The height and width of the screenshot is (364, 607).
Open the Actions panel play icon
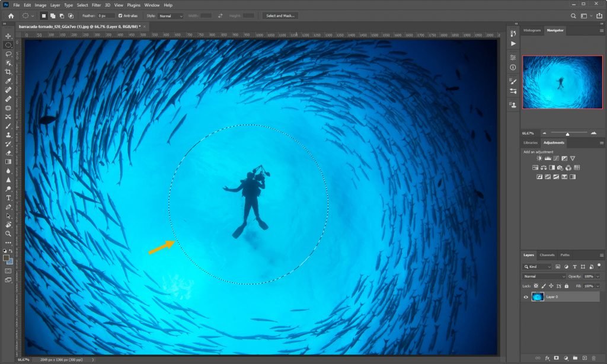coord(513,44)
